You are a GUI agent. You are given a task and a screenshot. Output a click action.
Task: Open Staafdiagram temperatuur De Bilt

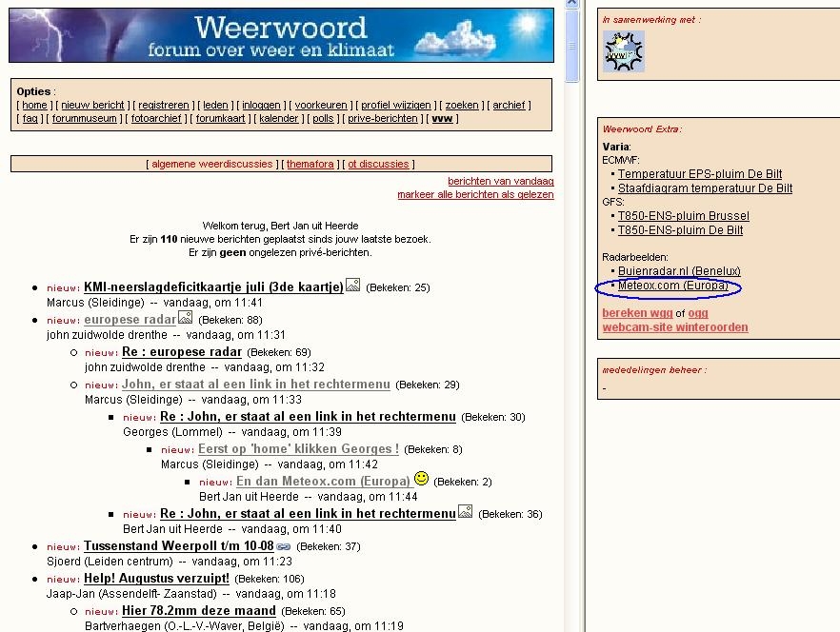[705, 188]
